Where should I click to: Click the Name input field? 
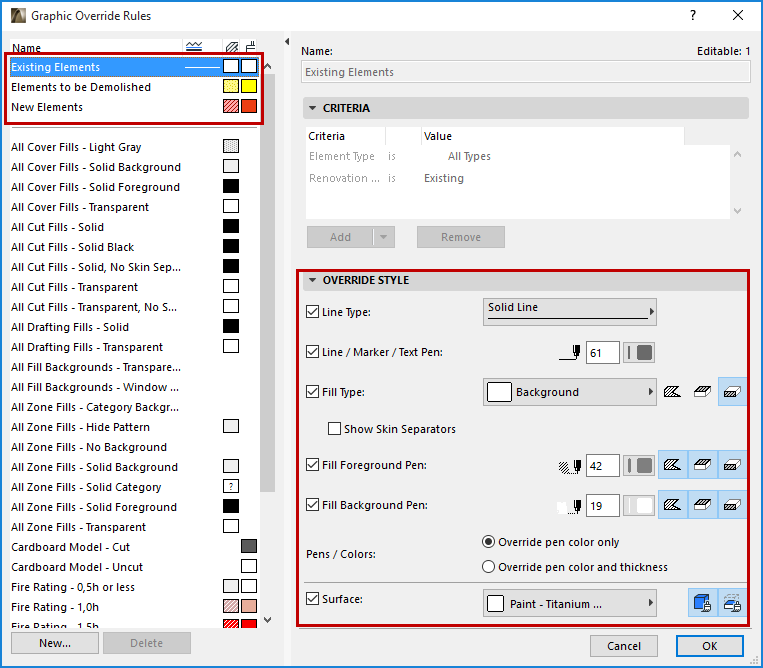[526, 72]
